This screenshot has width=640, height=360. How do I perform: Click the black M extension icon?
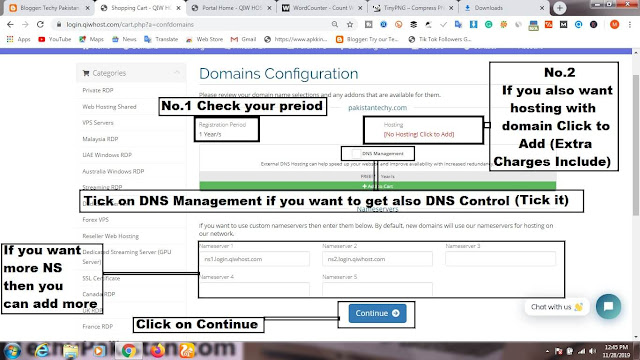click(x=564, y=24)
